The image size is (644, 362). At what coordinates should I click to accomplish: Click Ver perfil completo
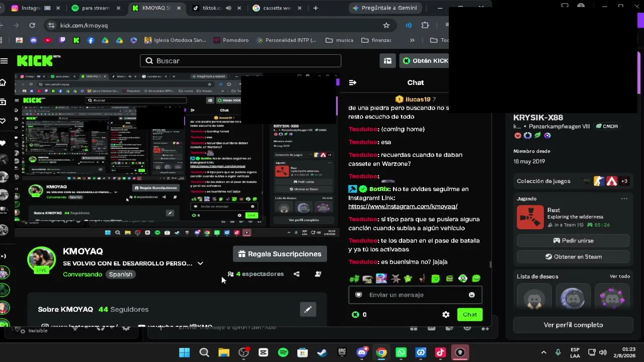tap(573, 325)
